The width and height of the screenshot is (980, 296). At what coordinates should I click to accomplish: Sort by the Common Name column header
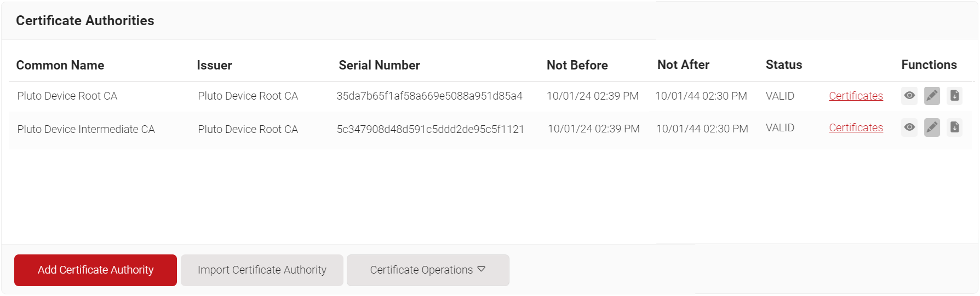pos(60,65)
